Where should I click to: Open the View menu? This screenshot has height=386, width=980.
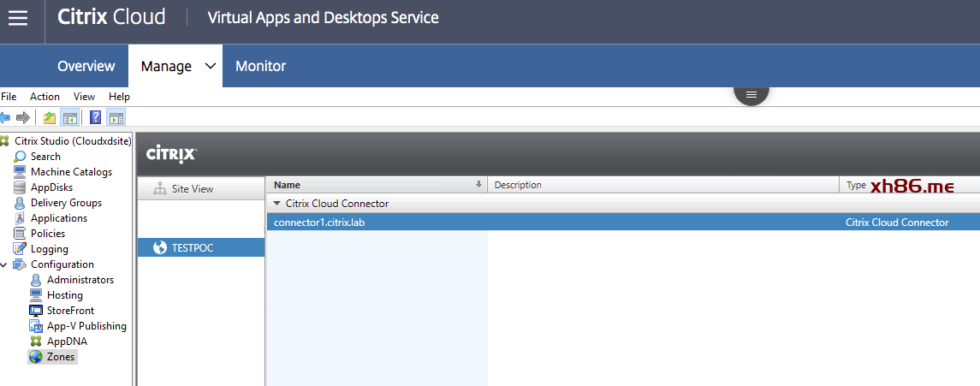pyautogui.click(x=85, y=96)
